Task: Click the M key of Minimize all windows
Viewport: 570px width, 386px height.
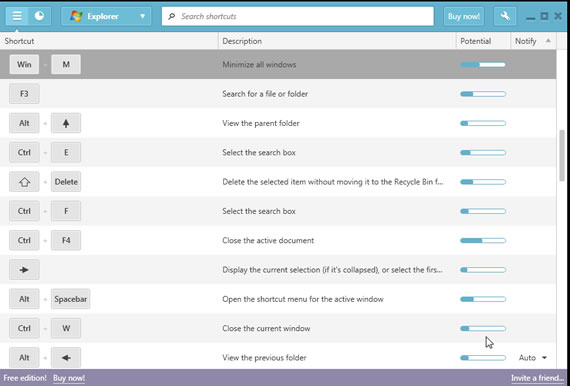Action: (66, 64)
